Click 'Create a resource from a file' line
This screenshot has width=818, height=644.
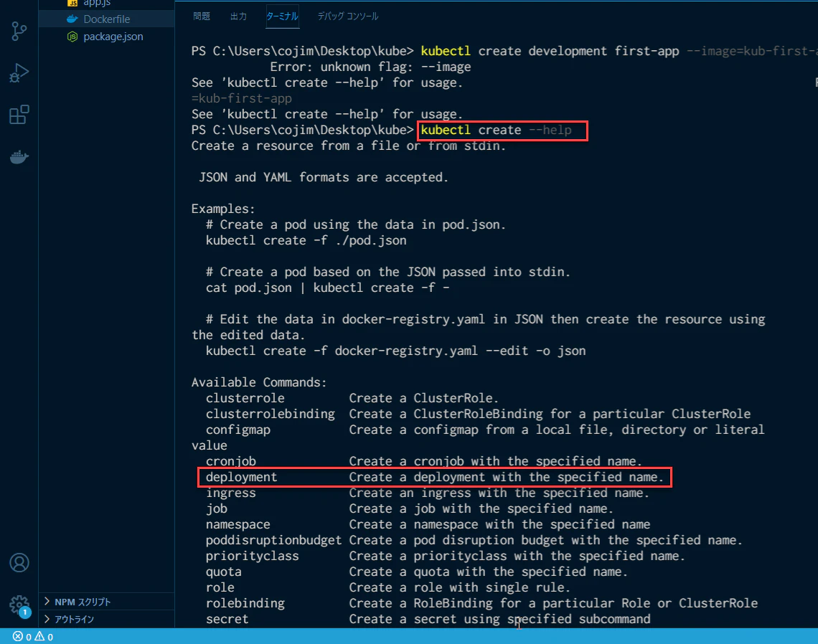(349, 146)
